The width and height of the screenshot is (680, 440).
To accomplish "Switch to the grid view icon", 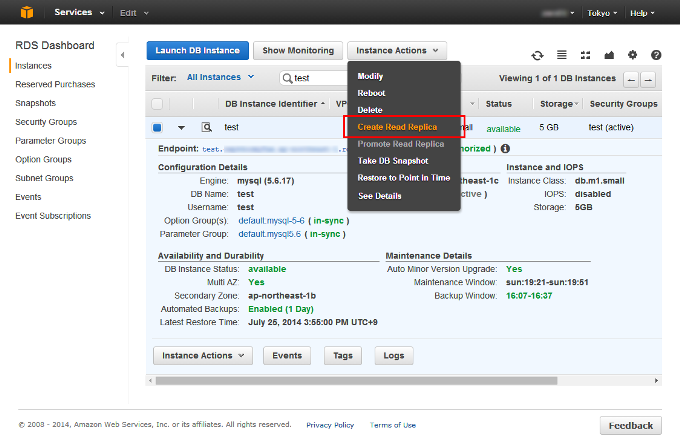I will (x=585, y=55).
